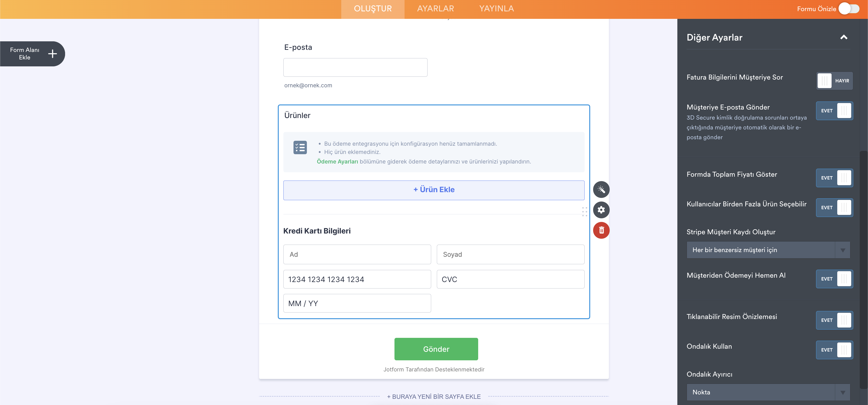This screenshot has height=405, width=868.
Task: Collapse the Diğer Ayarlar section
Action: pyautogui.click(x=843, y=37)
